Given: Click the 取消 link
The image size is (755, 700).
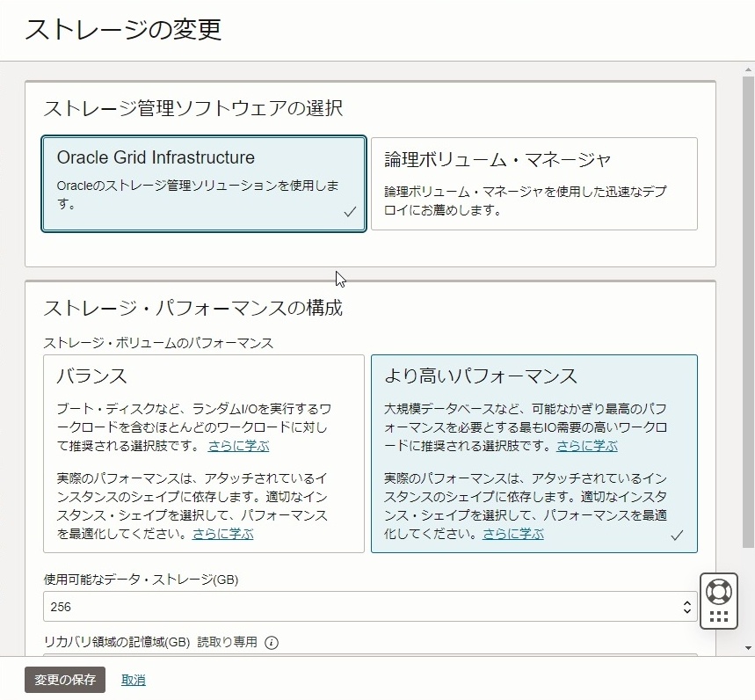Looking at the screenshot, I should tap(133, 679).
